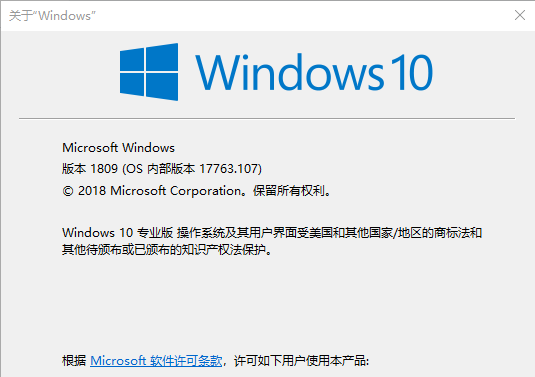Click the © copyright symbol
The width and height of the screenshot is (535, 377).
[x=68, y=191]
